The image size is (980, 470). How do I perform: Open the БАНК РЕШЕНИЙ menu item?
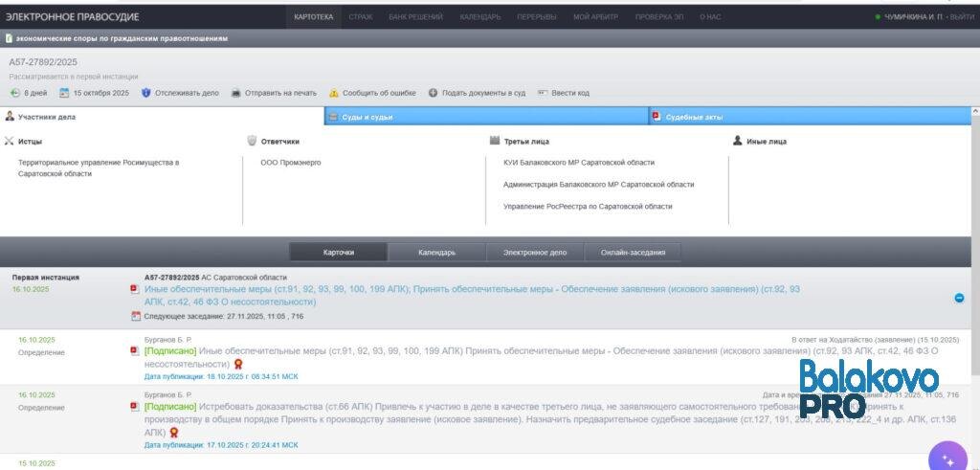(x=415, y=17)
